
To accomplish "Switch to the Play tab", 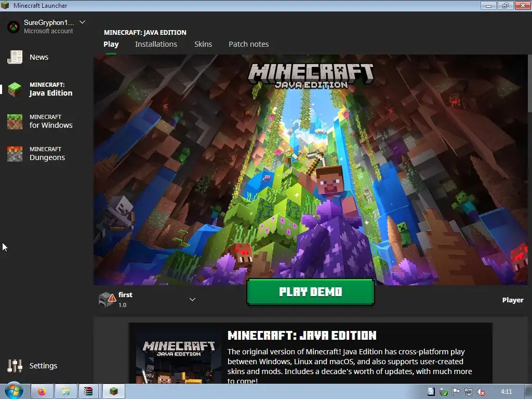I will [x=111, y=44].
